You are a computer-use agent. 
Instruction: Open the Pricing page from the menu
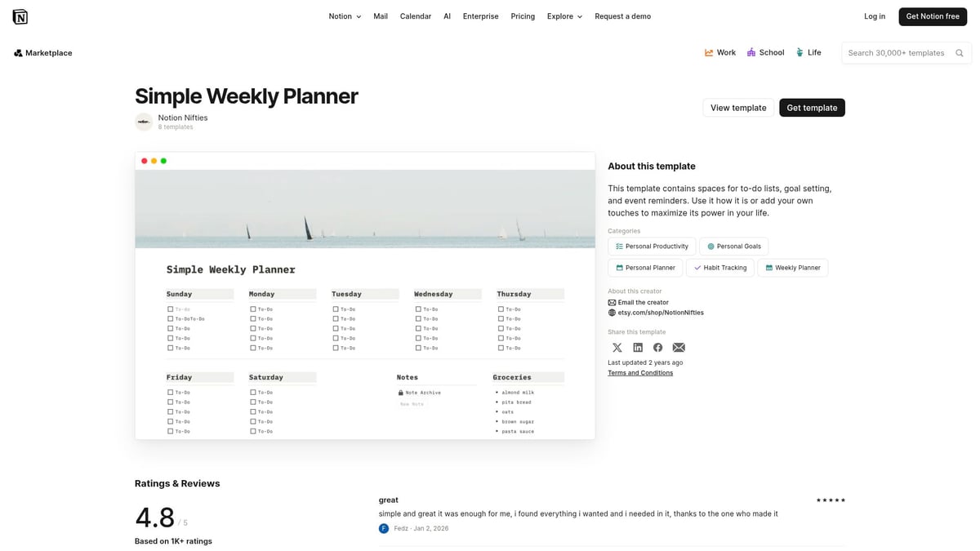523,16
